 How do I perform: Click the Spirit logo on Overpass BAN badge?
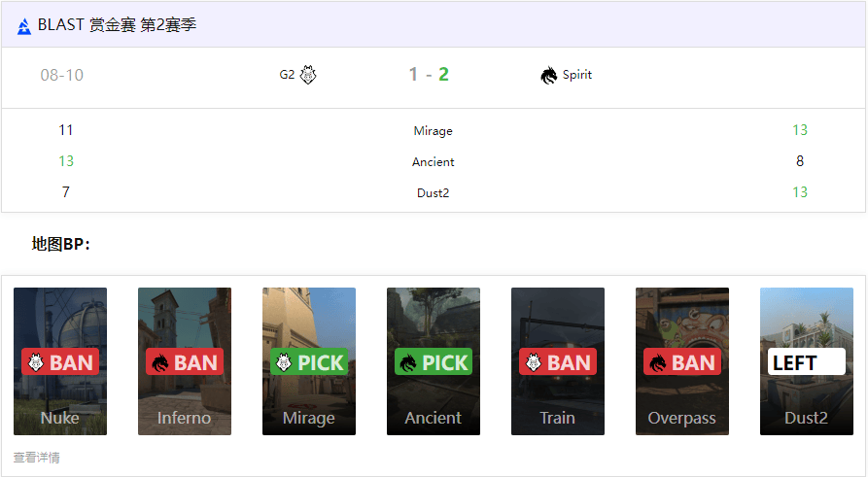click(x=658, y=363)
